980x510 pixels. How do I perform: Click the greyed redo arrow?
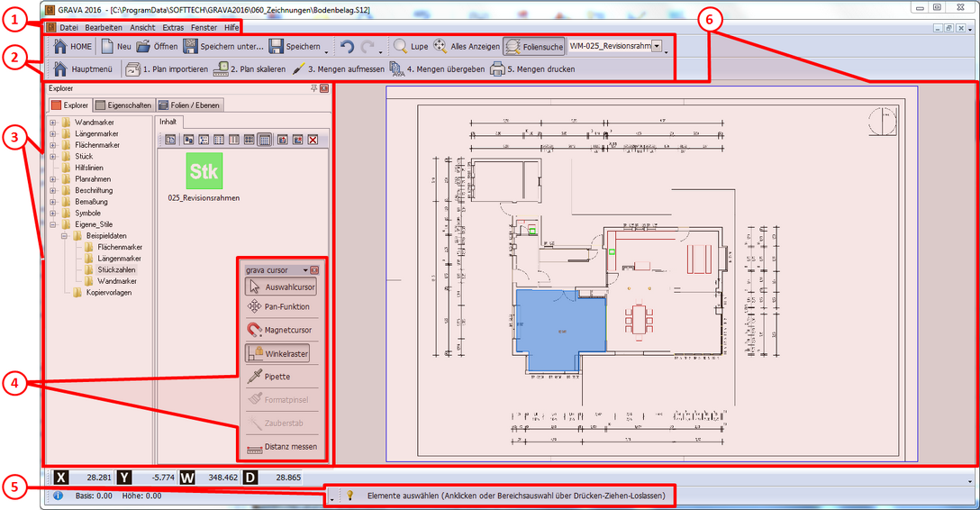368,46
